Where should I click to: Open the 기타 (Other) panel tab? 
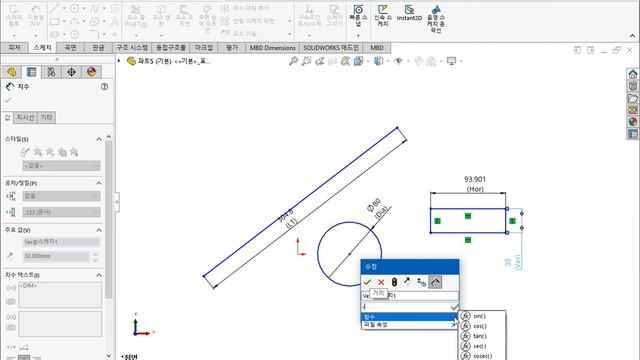click(x=47, y=118)
